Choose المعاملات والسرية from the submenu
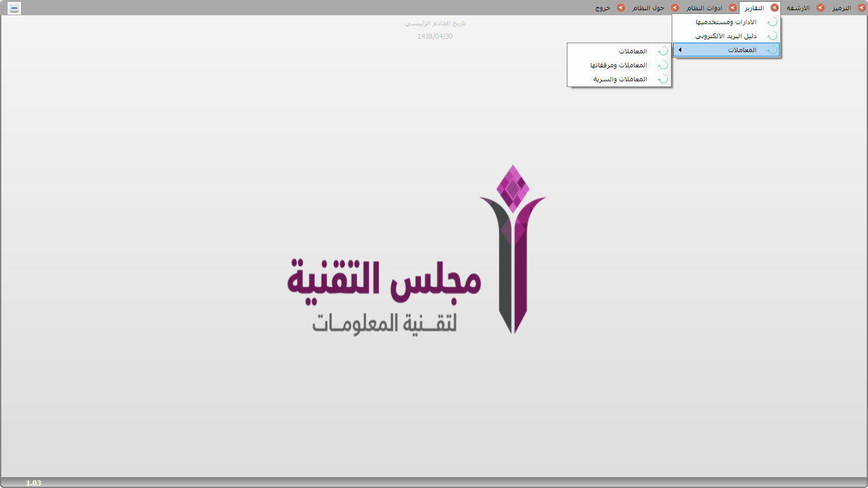The image size is (868, 488). point(620,79)
